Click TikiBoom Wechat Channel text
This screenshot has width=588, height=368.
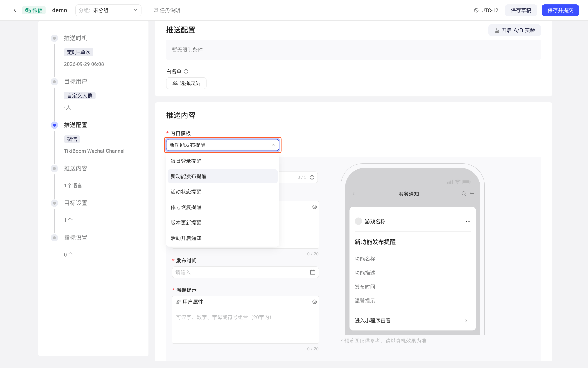pyautogui.click(x=94, y=151)
